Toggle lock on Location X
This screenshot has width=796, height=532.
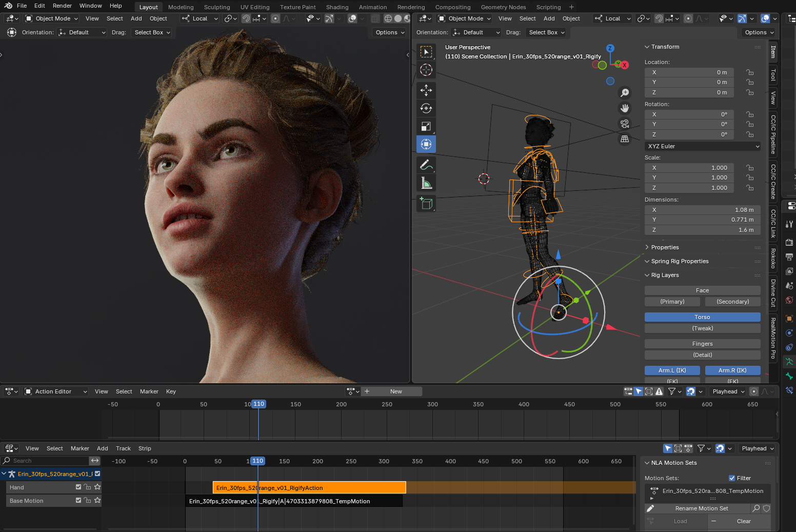click(x=750, y=72)
